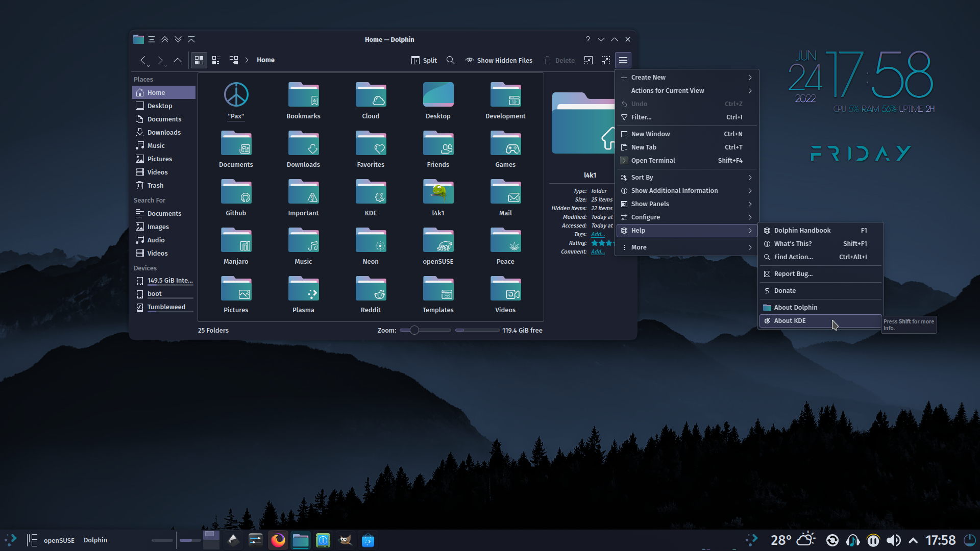Open the Plasma folder

303,294
